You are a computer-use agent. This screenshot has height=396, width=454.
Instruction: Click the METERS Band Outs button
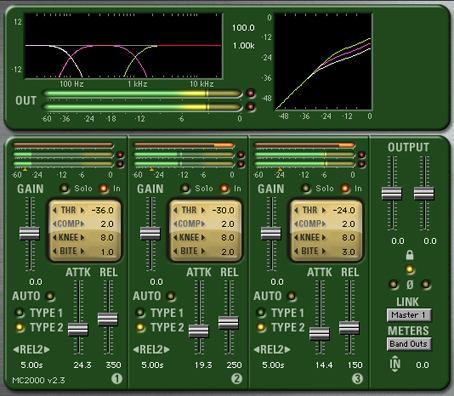click(409, 344)
